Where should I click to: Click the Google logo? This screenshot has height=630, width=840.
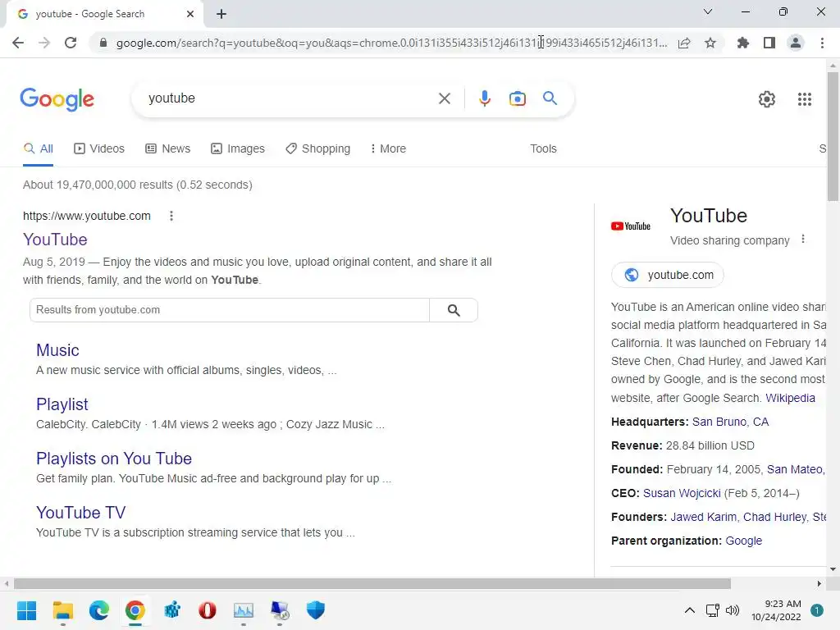click(x=57, y=99)
